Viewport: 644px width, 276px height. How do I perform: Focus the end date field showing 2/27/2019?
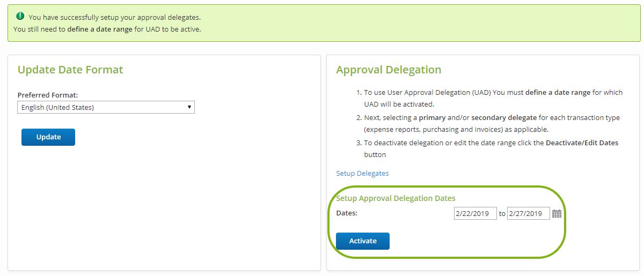(528, 213)
